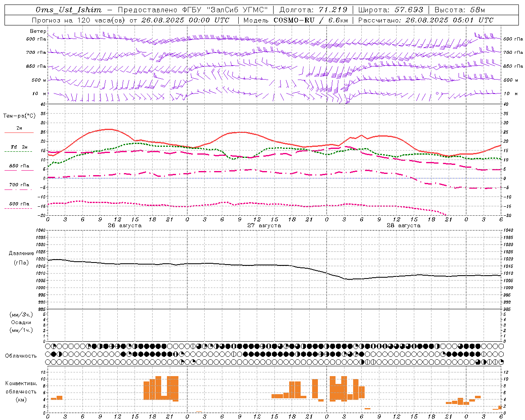Click the green dashed Td 2м legend line
The height and width of the screenshot is (420, 525).
click(18, 151)
